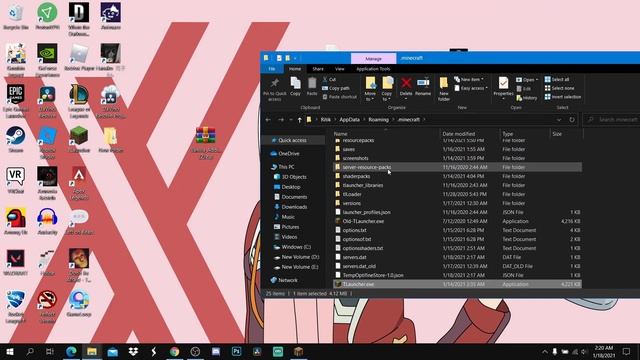Click AppData in the address path
This screenshot has width=640, height=360.
pos(350,120)
